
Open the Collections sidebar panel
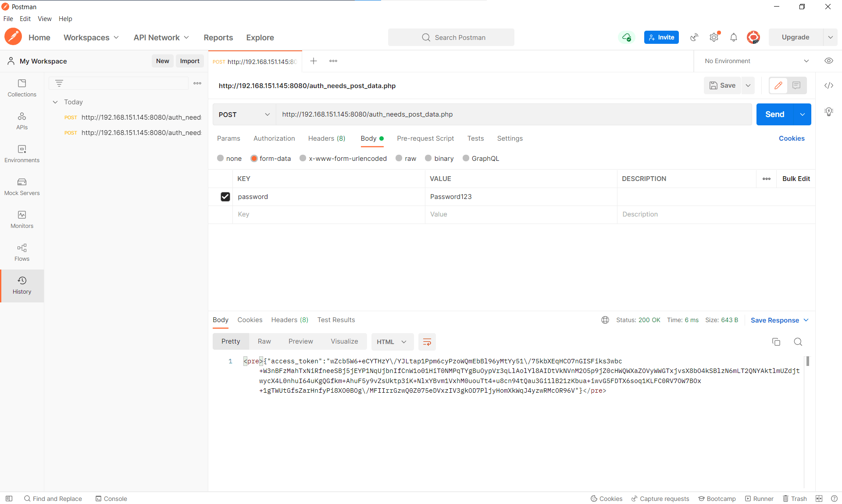[22, 88]
